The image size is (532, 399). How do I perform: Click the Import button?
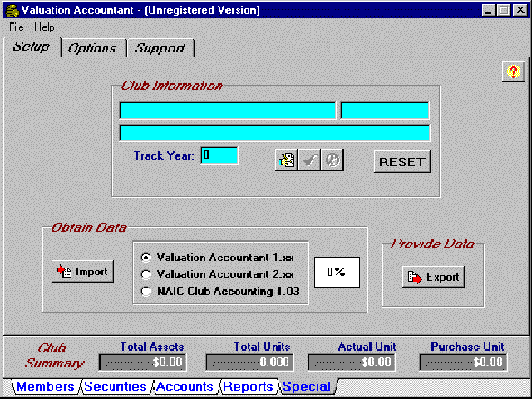(82, 272)
